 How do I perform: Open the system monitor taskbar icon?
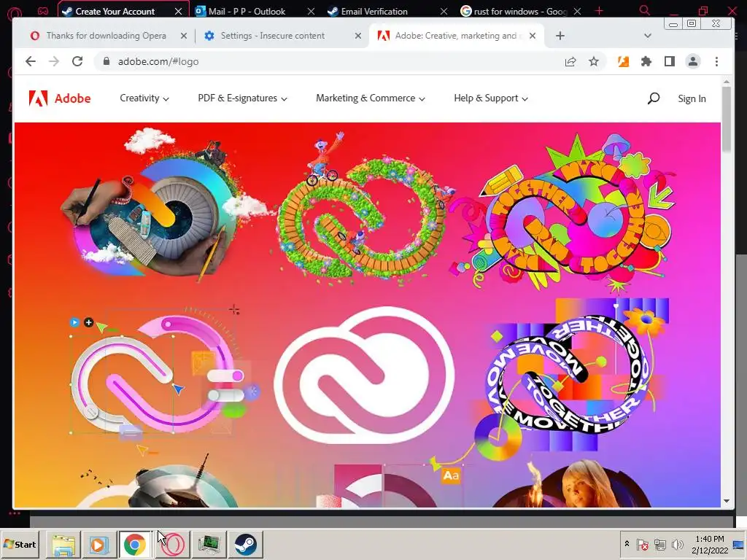pos(209,544)
